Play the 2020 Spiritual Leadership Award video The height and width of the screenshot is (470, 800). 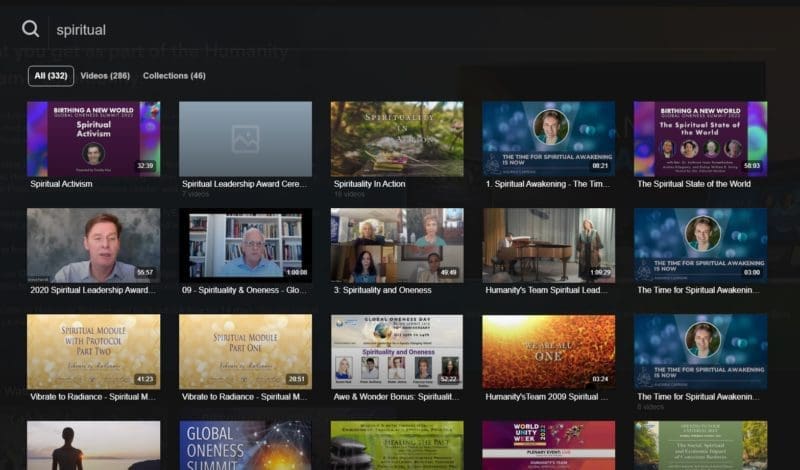click(93, 245)
